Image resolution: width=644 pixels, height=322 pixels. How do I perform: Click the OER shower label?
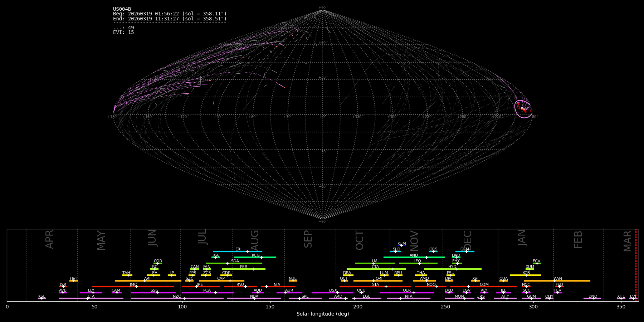pos(407,291)
